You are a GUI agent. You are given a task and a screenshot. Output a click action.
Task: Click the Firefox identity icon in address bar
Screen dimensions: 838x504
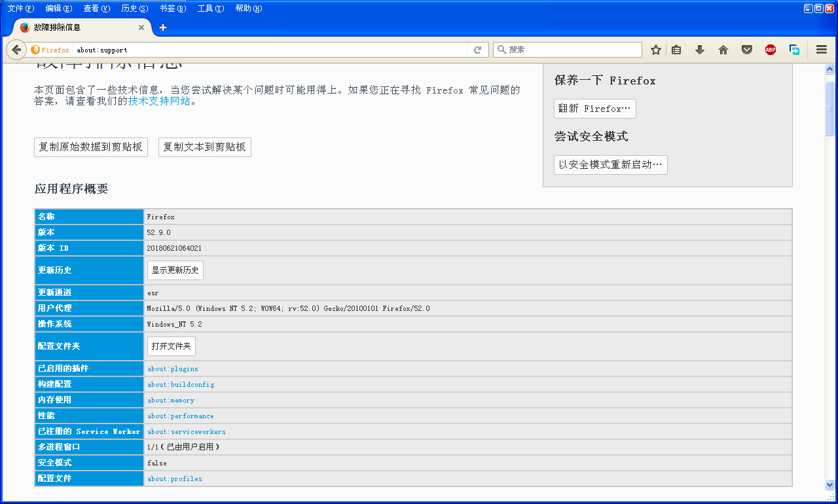(36, 50)
